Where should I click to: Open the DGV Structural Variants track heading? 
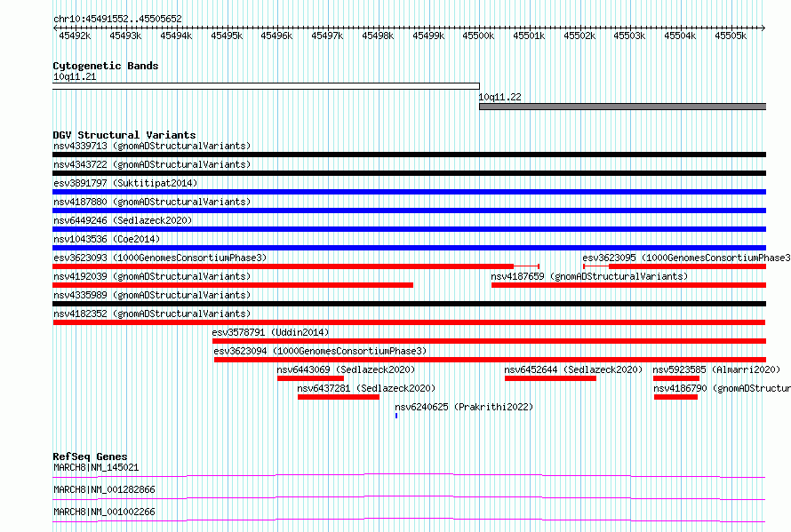click(124, 135)
